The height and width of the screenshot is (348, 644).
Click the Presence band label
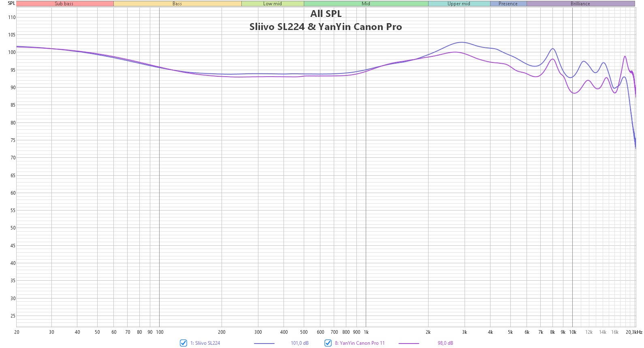pos(508,4)
